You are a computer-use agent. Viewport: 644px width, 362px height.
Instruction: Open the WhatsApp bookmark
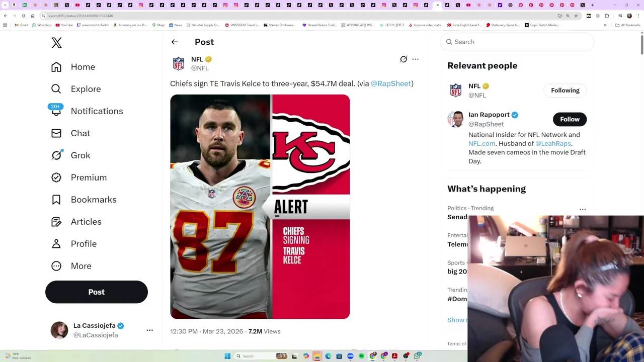[x=41, y=25]
